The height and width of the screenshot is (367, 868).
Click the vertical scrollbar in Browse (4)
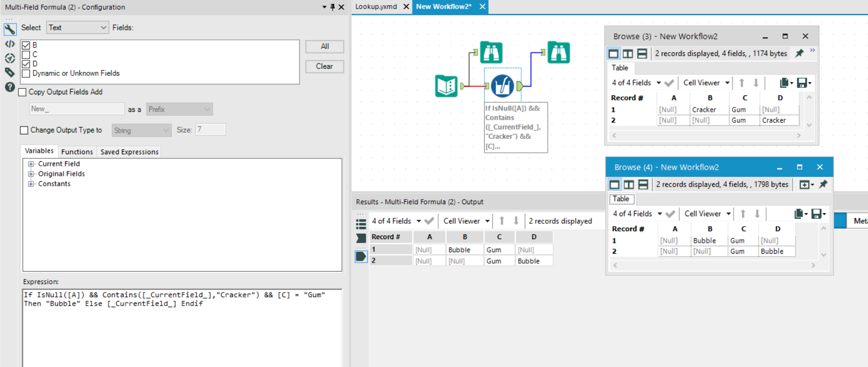(824, 242)
